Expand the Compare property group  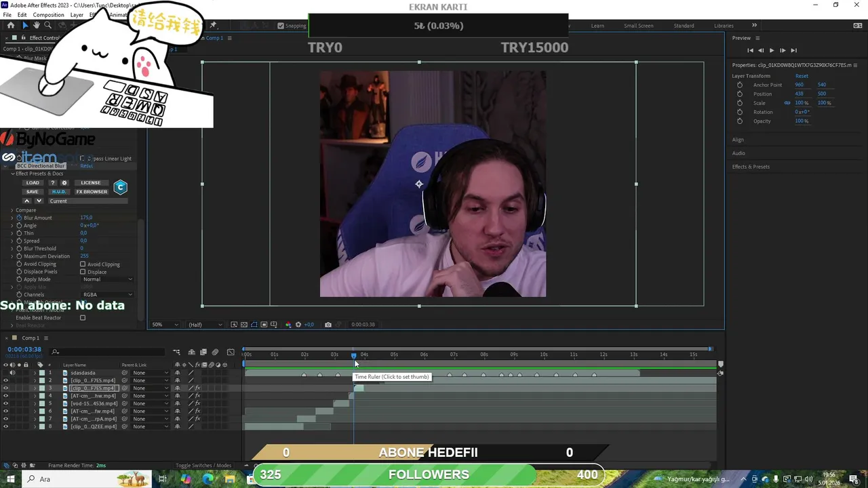pos(12,210)
